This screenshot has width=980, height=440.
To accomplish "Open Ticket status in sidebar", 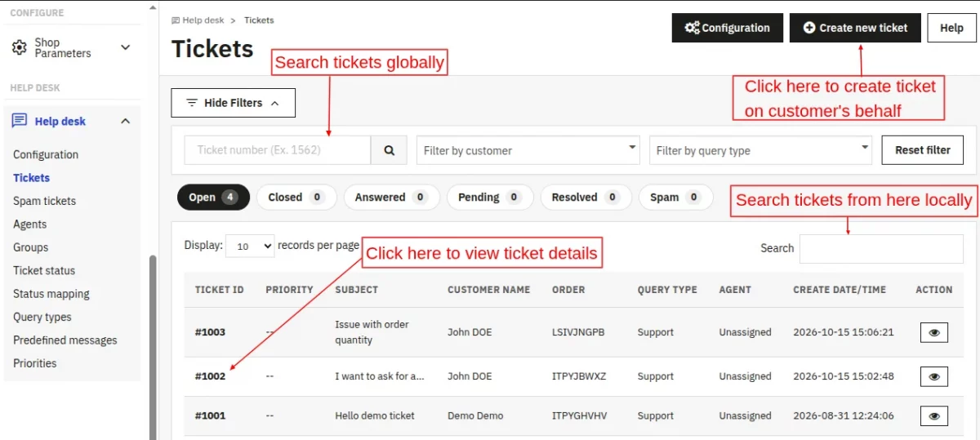I will point(44,270).
